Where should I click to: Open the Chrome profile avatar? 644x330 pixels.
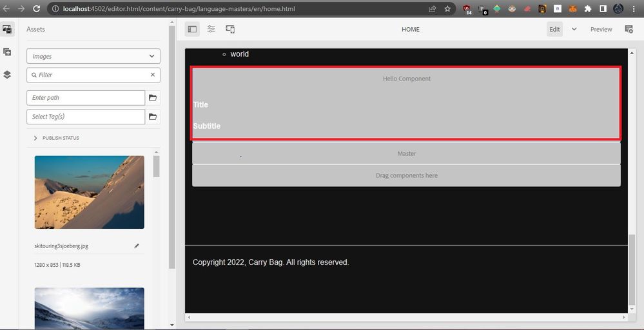618,8
